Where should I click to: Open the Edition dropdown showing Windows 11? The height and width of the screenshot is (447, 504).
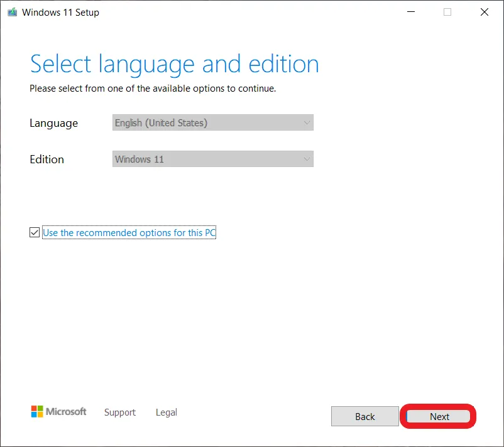pos(212,159)
